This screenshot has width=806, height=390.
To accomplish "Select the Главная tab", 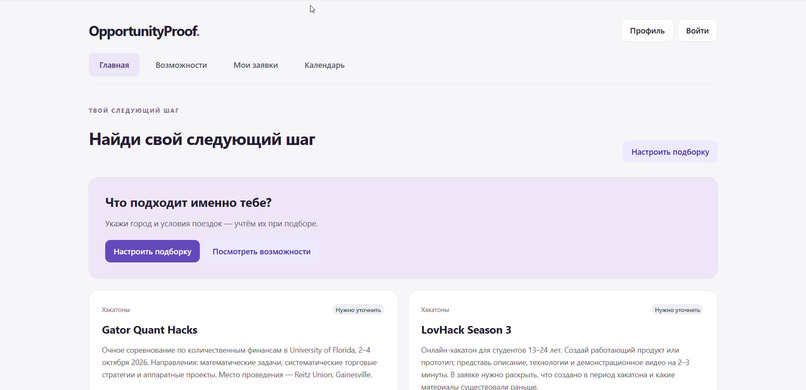I will (114, 65).
